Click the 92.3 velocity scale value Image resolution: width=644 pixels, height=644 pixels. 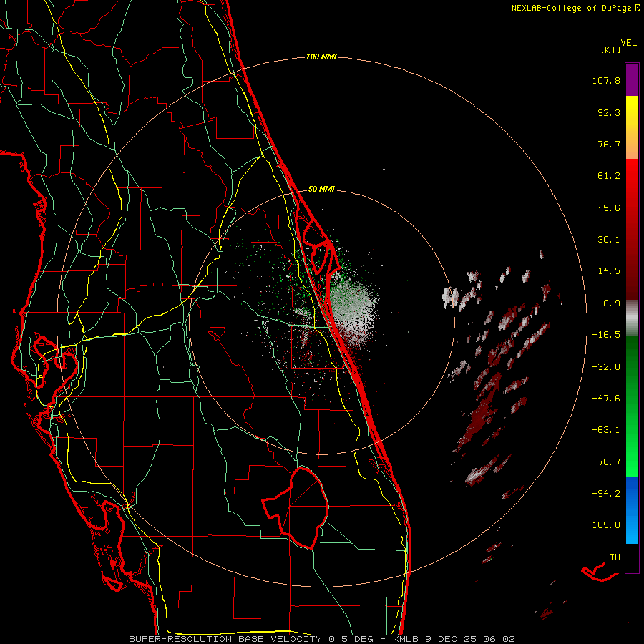[x=609, y=112]
